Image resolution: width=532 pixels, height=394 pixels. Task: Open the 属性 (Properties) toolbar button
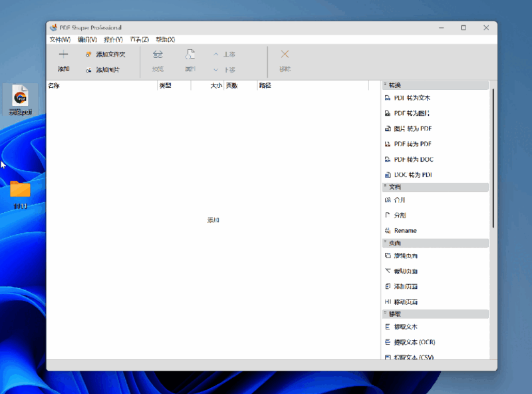190,61
